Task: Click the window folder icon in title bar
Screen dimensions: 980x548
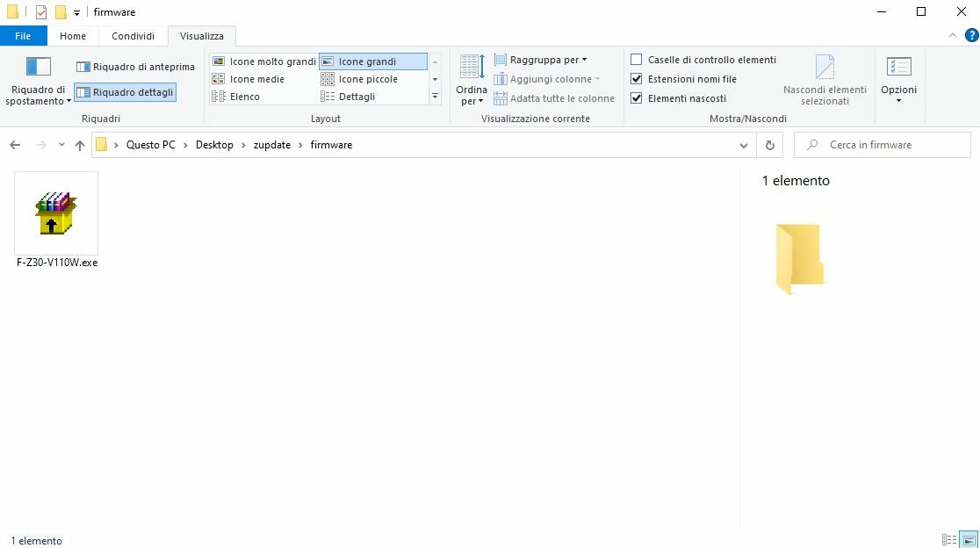Action: 12,12
